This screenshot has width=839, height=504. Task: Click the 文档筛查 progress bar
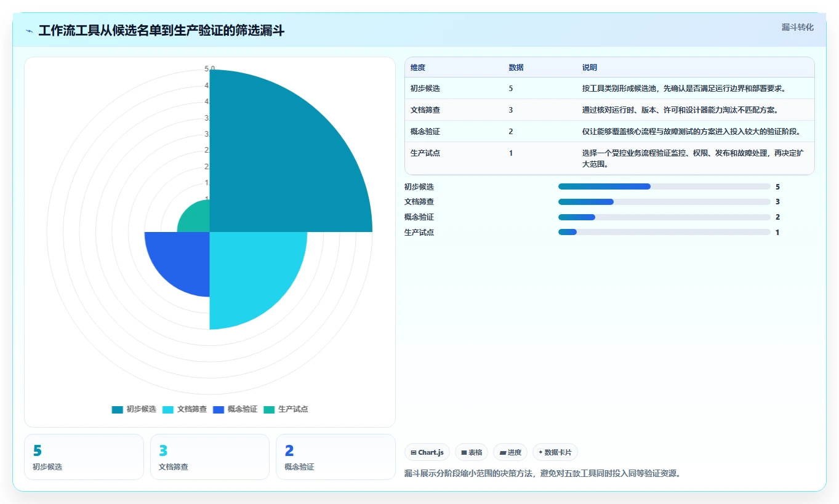(x=664, y=202)
